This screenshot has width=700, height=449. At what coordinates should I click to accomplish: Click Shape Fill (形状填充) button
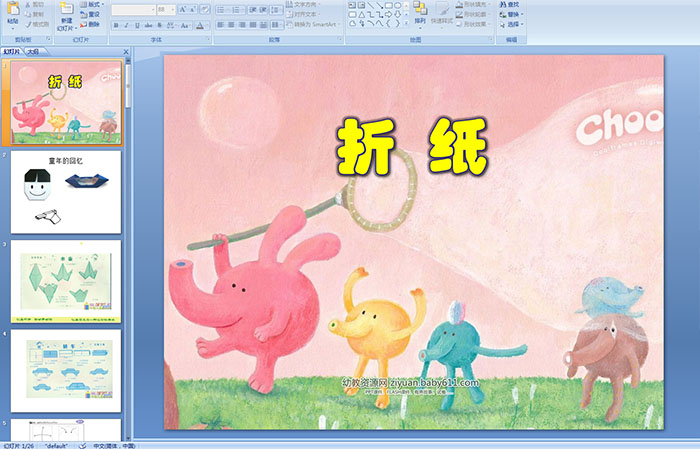[x=473, y=4]
